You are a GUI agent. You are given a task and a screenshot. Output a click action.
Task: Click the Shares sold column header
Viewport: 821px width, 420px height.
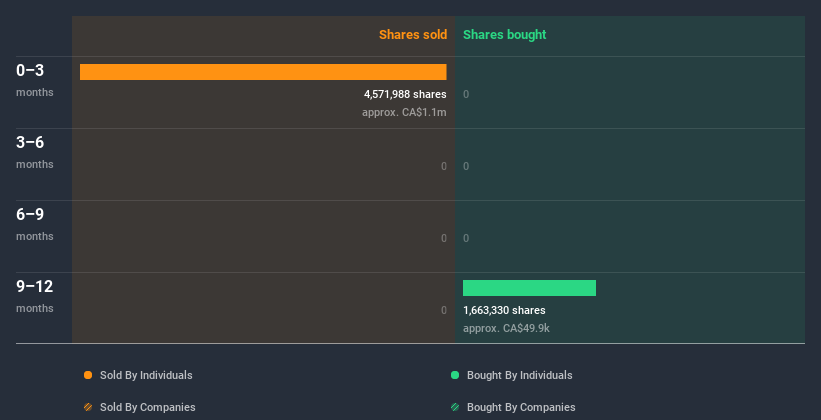click(413, 35)
